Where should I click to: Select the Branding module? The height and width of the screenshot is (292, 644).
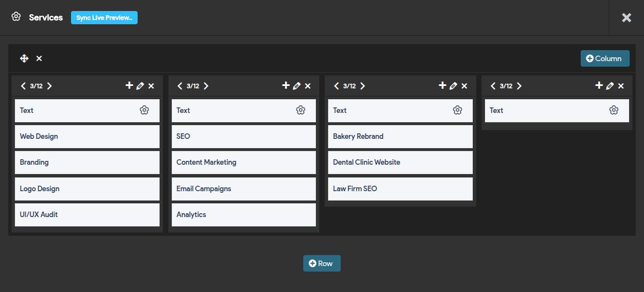click(87, 163)
